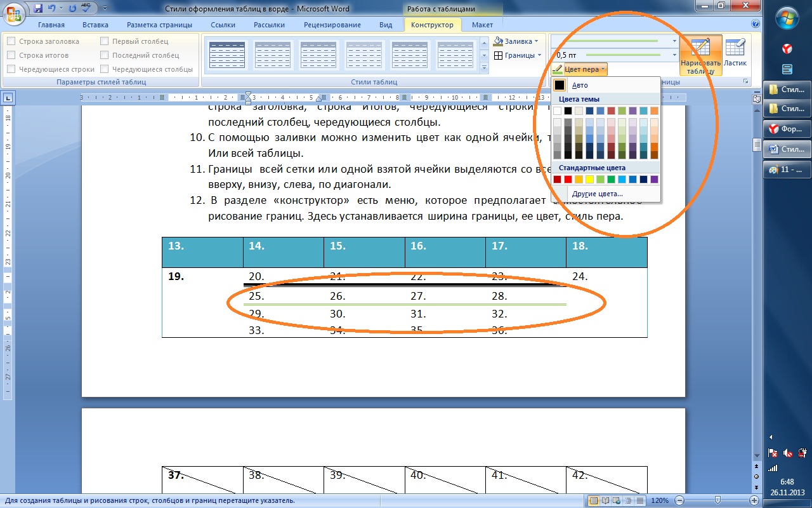The image size is (812, 508).
Task: Open the 11 - ... taskbar window button
Action: pos(787,170)
